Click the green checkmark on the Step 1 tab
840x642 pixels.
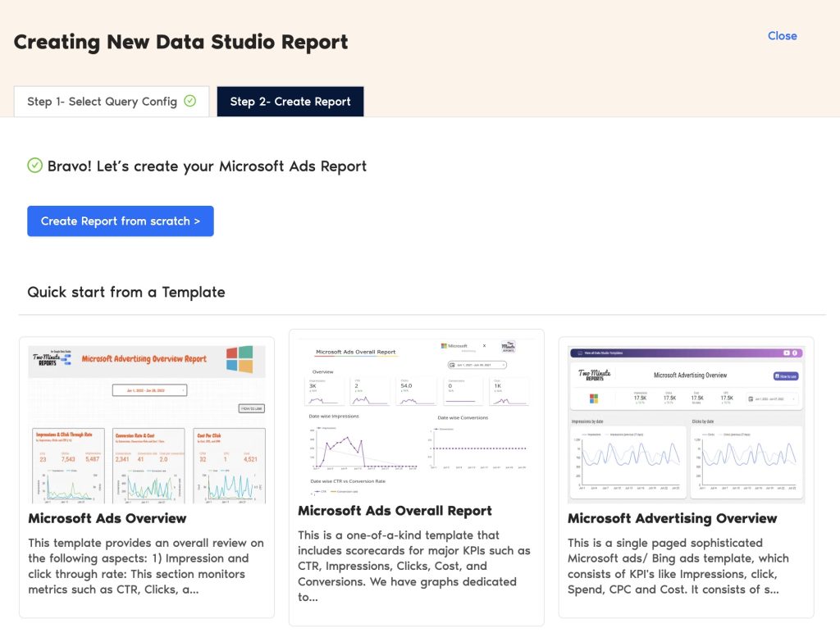coord(190,101)
